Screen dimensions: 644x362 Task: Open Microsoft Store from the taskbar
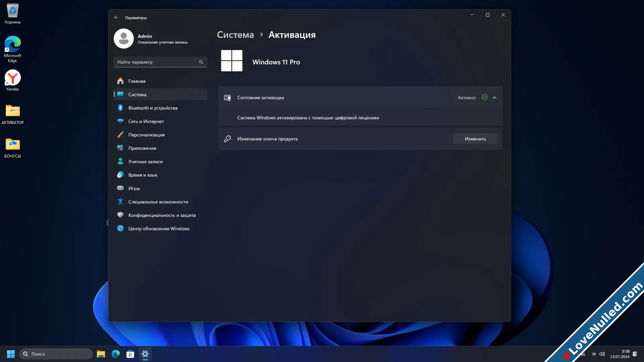[x=130, y=354]
